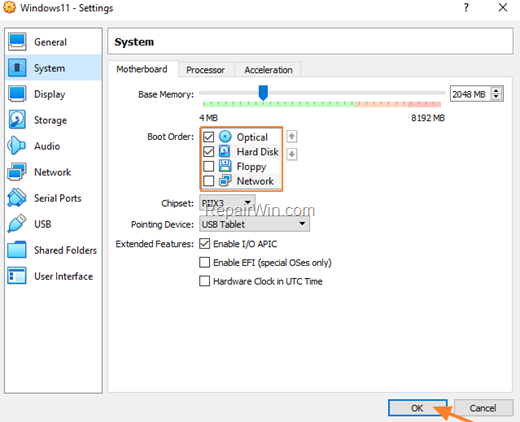Increase base memory with spinner up arrow
This screenshot has width=520, height=422.
496,90
